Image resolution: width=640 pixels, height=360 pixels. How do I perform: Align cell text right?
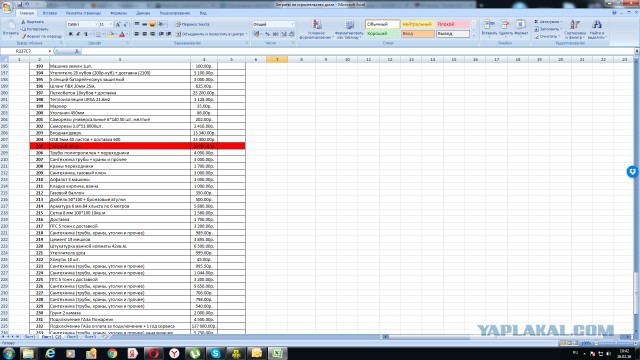pyautogui.click(x=152, y=34)
